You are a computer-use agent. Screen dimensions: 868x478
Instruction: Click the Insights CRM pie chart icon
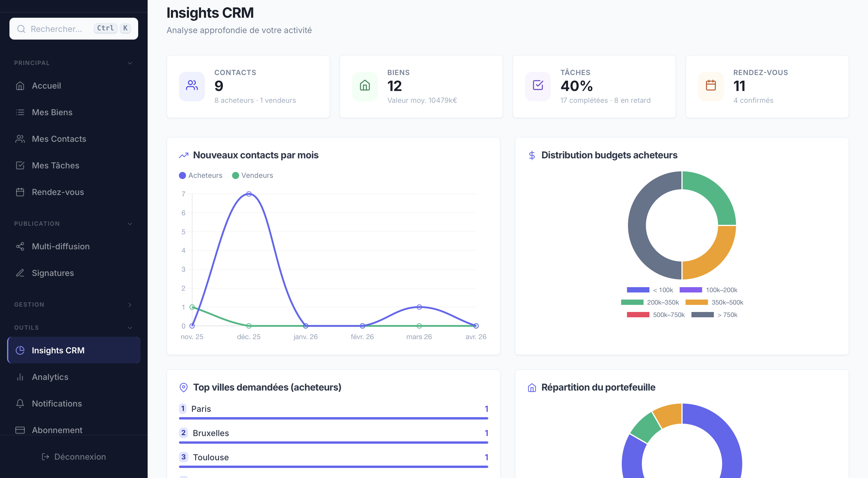[20, 350]
